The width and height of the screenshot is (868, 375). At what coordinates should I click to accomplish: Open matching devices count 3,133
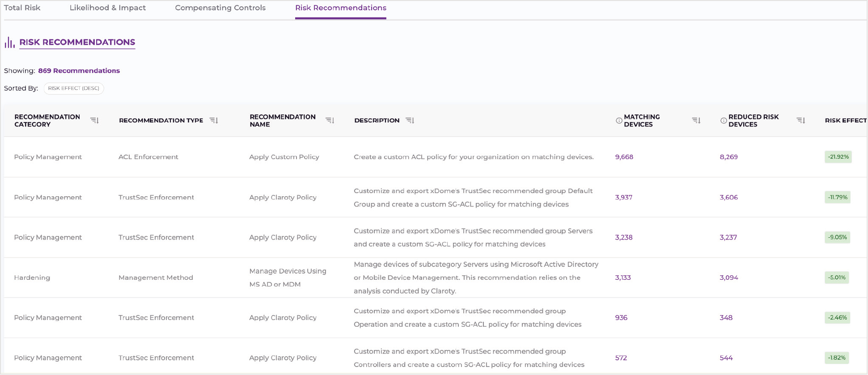point(623,278)
